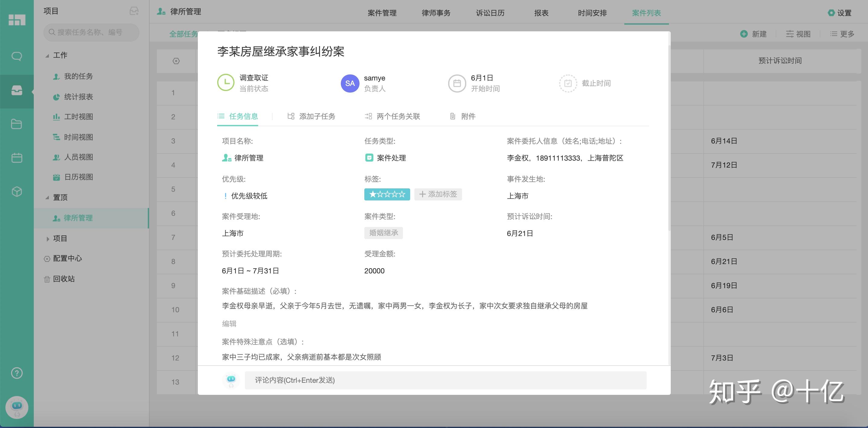The width and height of the screenshot is (868, 428).
Task: Click the case title 李某房屋继承家事纠纷案
Action: coord(281,52)
